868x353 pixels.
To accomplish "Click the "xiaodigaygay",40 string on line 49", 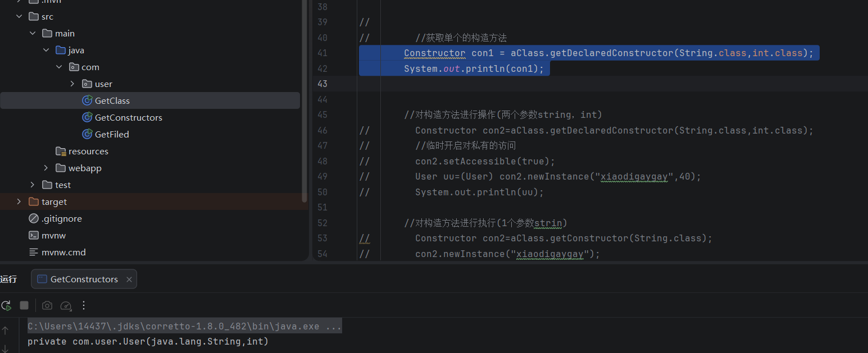I will point(645,177).
